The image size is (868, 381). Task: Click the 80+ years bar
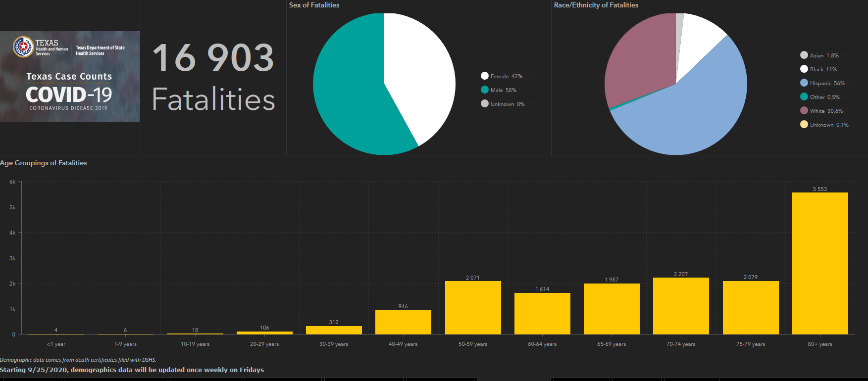coord(820,263)
